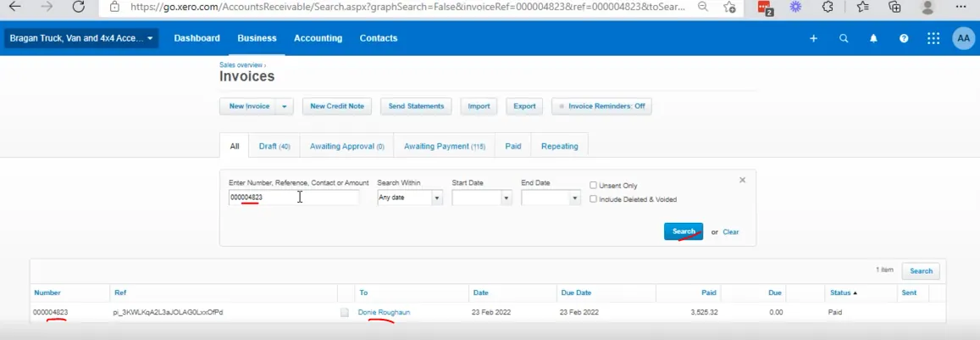Click invoice number 000004823 in results
The image size is (980, 340).
coord(51,312)
